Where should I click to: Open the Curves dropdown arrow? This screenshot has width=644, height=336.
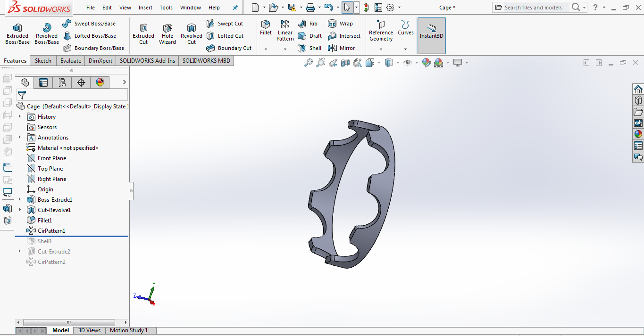[405, 49]
